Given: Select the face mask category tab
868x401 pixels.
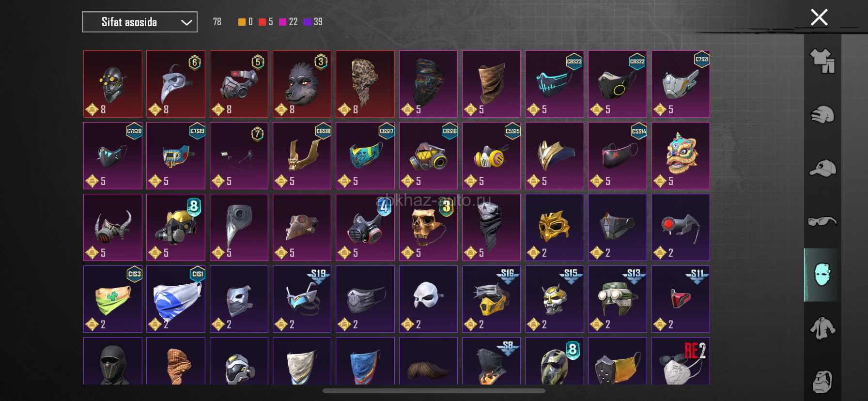Looking at the screenshot, I should tap(822, 275).
